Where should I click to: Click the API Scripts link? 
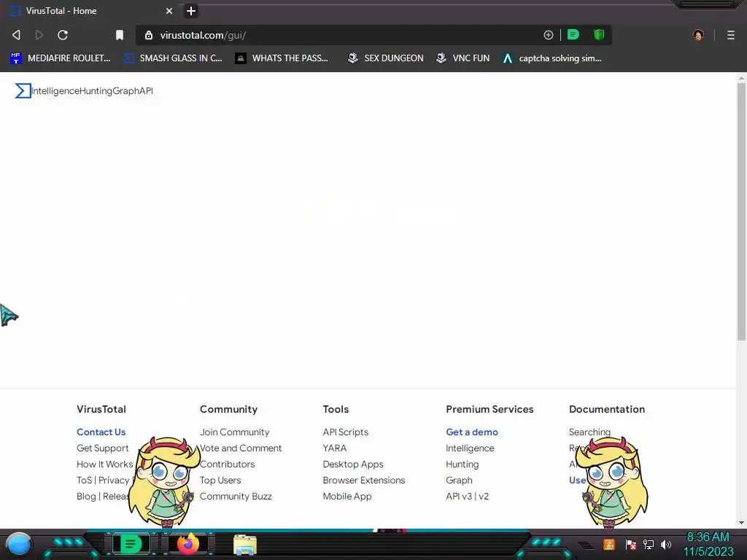pos(345,432)
